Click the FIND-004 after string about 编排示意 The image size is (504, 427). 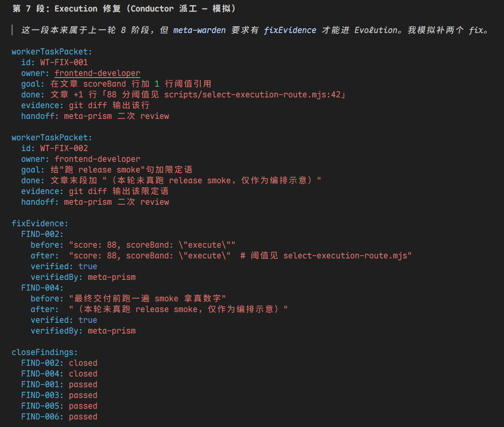pyautogui.click(x=178, y=309)
